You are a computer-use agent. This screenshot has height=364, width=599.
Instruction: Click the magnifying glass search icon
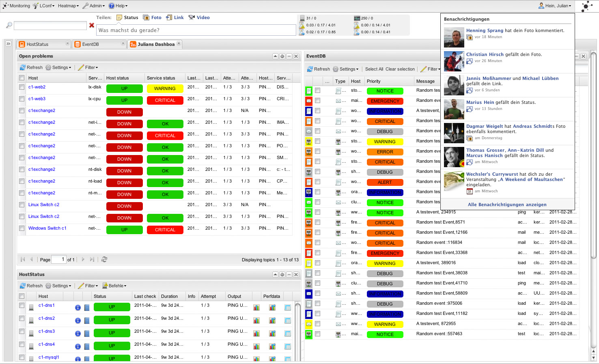pos(9,26)
